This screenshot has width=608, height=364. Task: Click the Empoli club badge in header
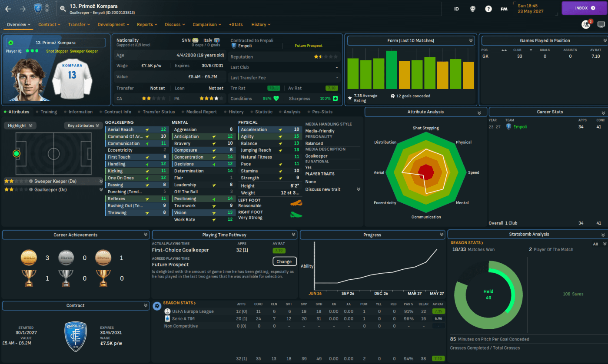point(38,9)
